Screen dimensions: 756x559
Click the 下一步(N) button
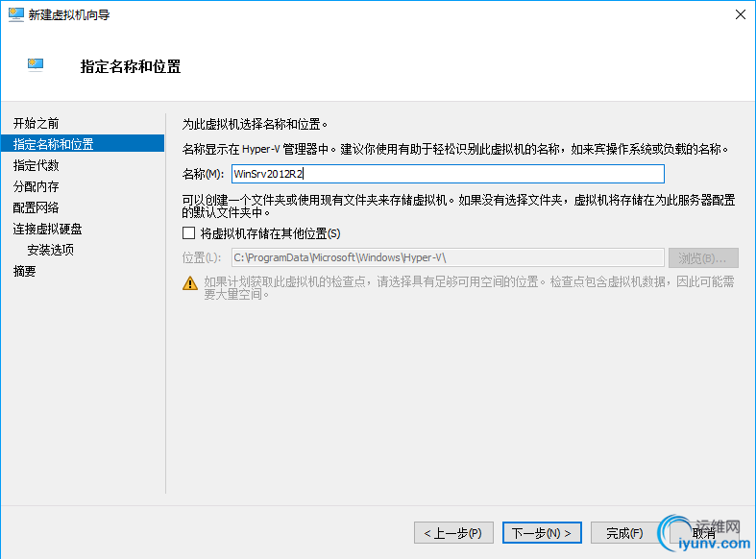(542, 533)
